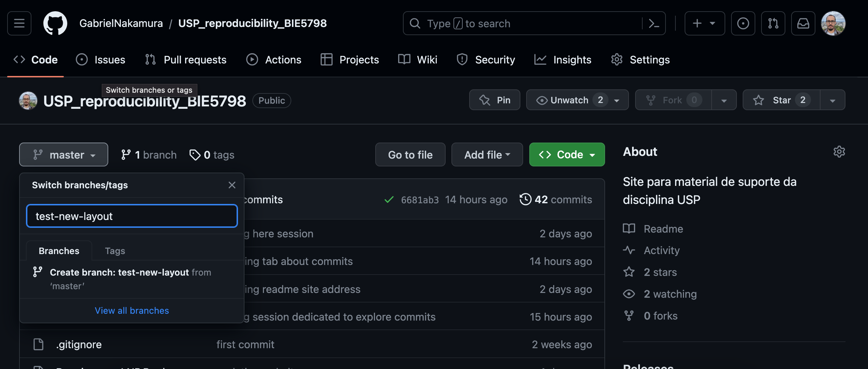Switch to the Settings tab
Image resolution: width=868 pixels, height=369 pixels.
point(640,60)
